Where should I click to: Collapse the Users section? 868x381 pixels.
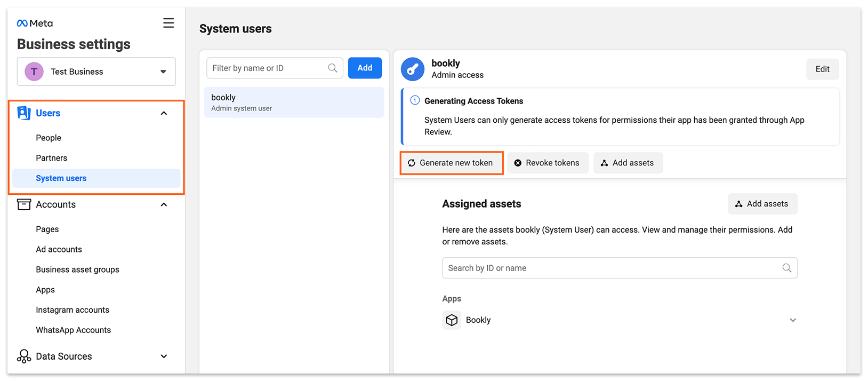(x=164, y=113)
